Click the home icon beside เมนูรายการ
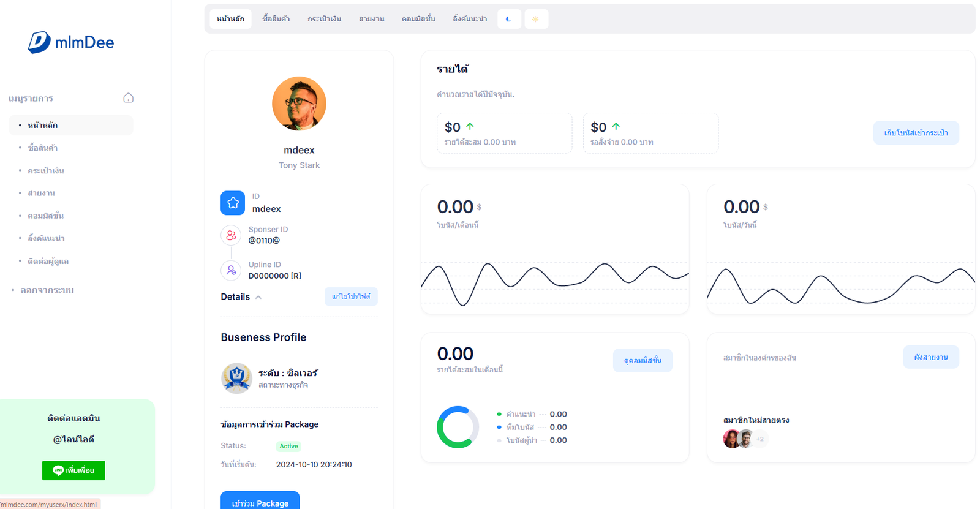980x509 pixels. coord(128,98)
